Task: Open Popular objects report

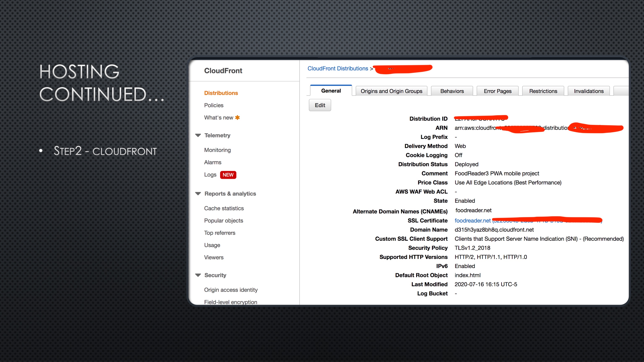Action: pyautogui.click(x=223, y=220)
